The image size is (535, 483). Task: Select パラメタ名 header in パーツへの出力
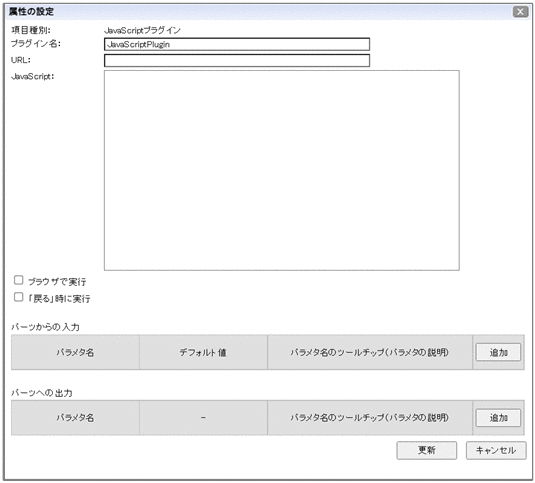click(75, 418)
